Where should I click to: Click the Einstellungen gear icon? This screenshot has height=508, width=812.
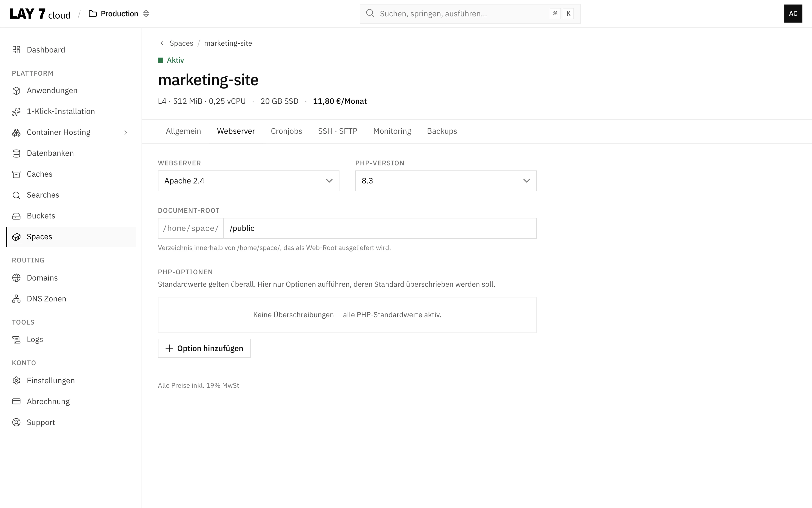point(16,381)
